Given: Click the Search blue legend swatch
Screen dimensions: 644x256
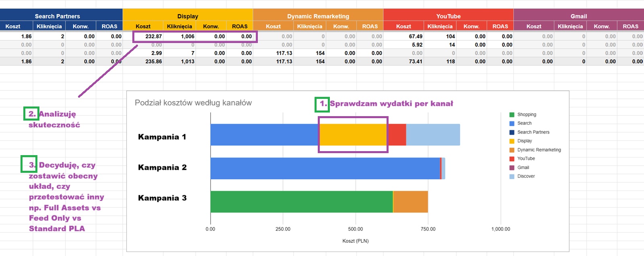Looking at the screenshot, I should coord(512,123).
